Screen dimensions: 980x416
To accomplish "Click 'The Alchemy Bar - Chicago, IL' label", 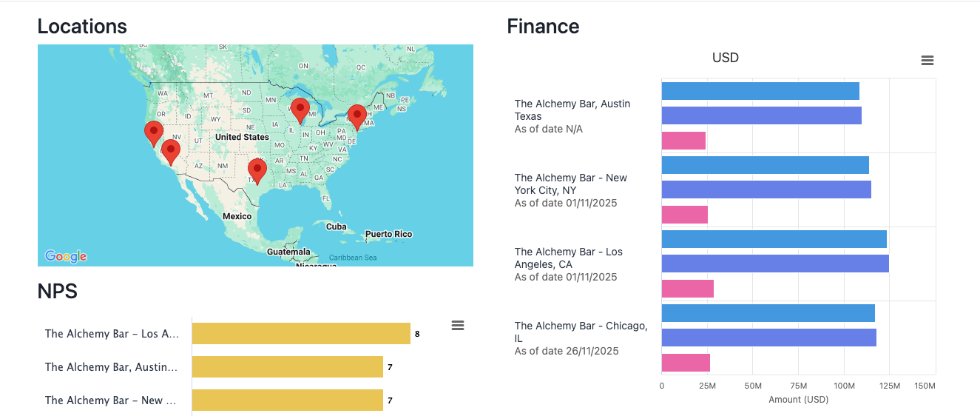I will [x=581, y=332].
